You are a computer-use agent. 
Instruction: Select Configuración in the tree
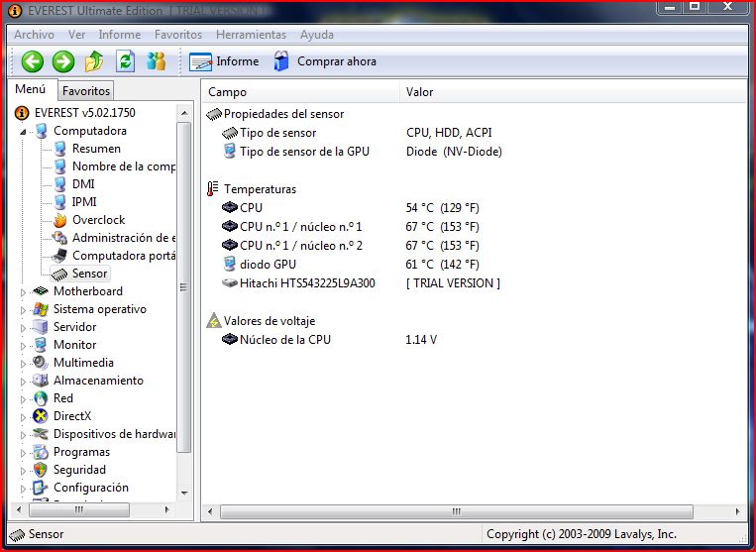coord(90,488)
